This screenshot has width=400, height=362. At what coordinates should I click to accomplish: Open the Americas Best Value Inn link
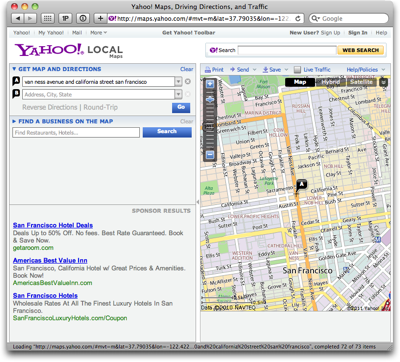click(50, 261)
